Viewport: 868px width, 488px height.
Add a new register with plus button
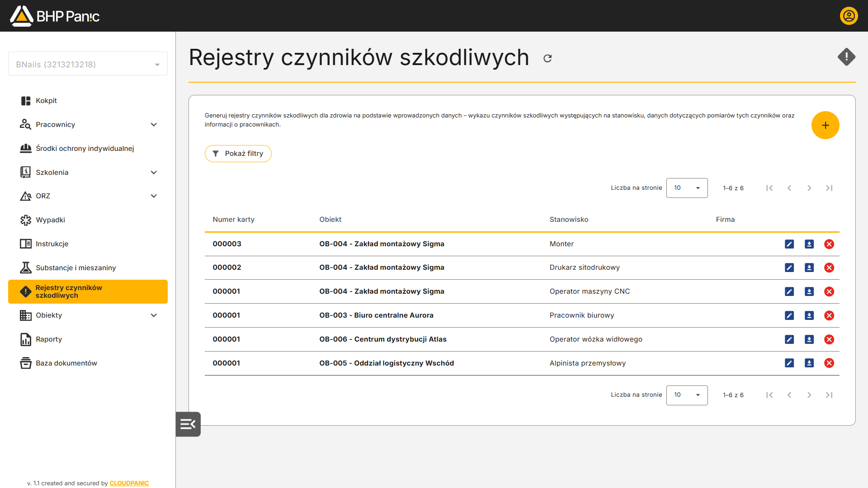pyautogui.click(x=825, y=125)
